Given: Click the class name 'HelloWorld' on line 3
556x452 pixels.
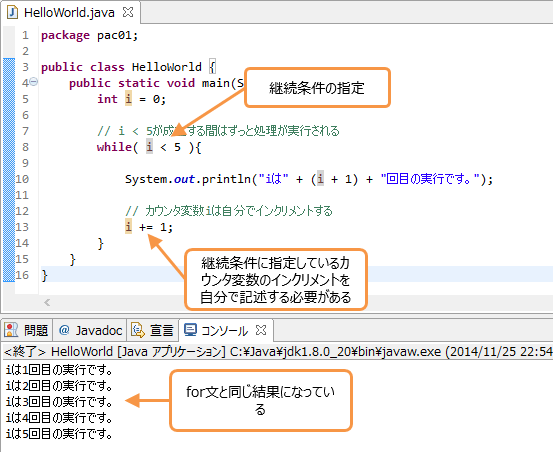Looking at the screenshot, I should (x=167, y=67).
